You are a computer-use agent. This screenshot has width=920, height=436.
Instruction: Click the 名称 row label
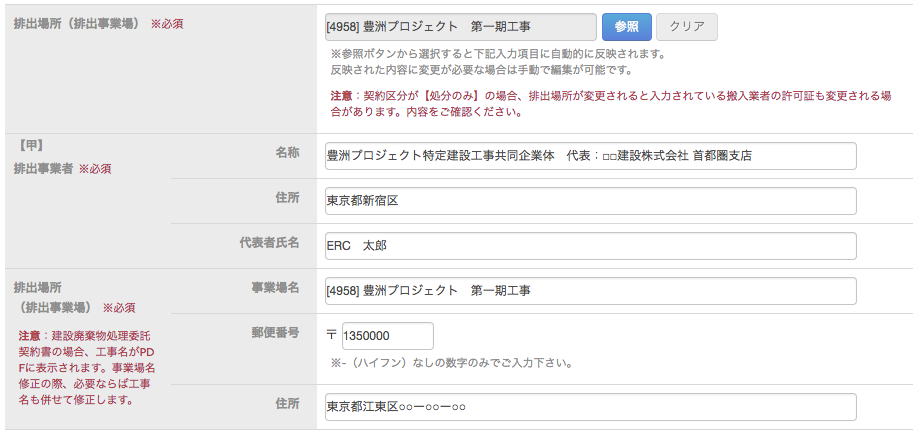[287, 152]
